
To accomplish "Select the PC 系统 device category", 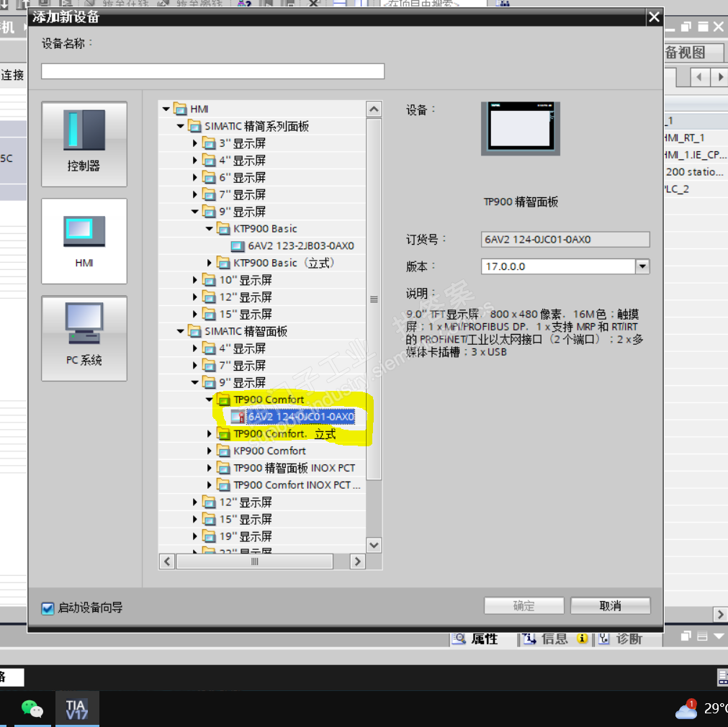I will click(x=84, y=338).
